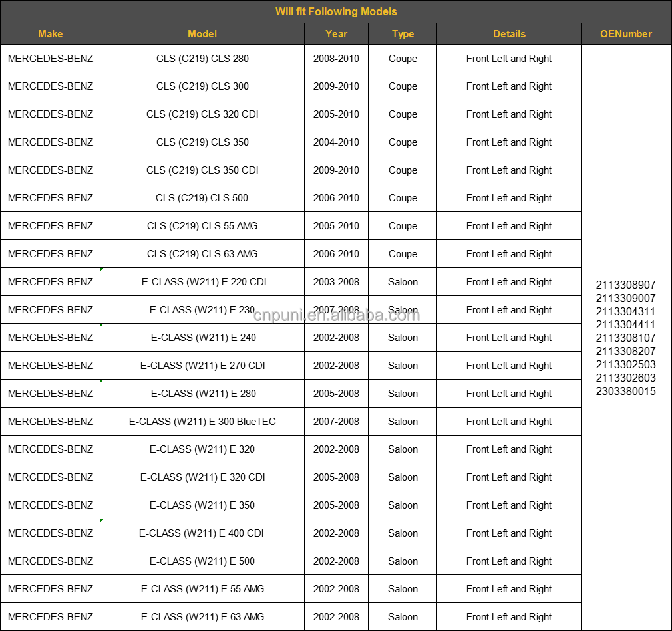Click Coupe type in CLS 280 row
This screenshot has height=631, width=672.
pos(403,59)
